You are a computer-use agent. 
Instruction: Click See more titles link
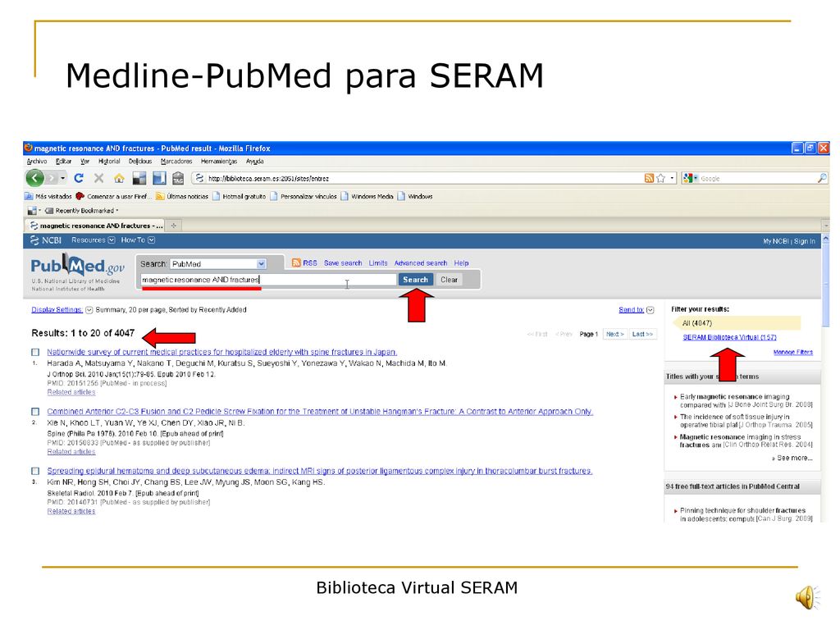tap(792, 458)
